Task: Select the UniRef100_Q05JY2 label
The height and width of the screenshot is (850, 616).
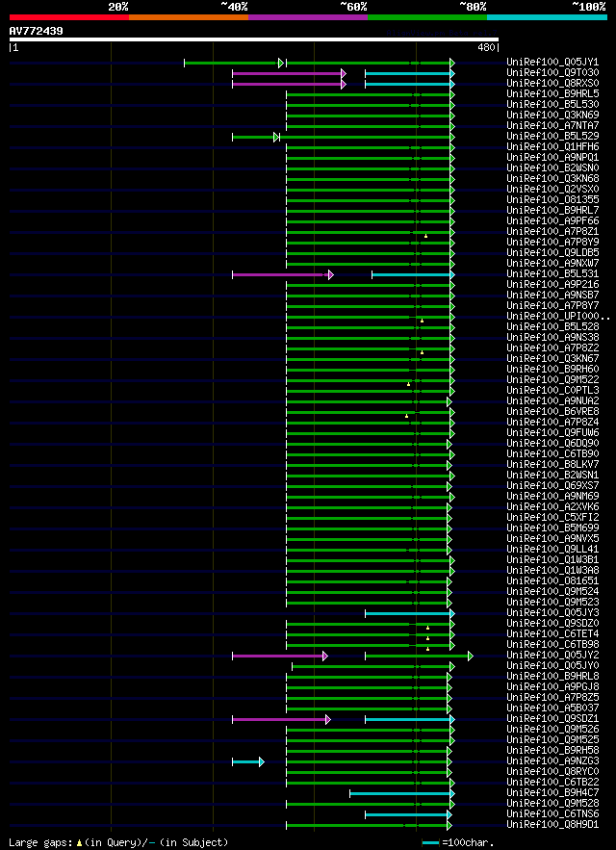Action: (552, 655)
